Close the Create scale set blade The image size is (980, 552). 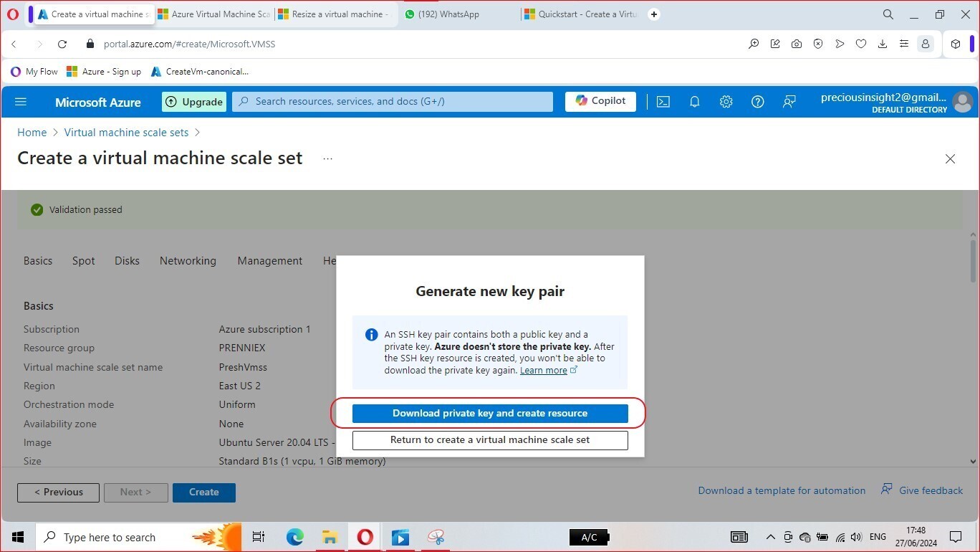950,158
